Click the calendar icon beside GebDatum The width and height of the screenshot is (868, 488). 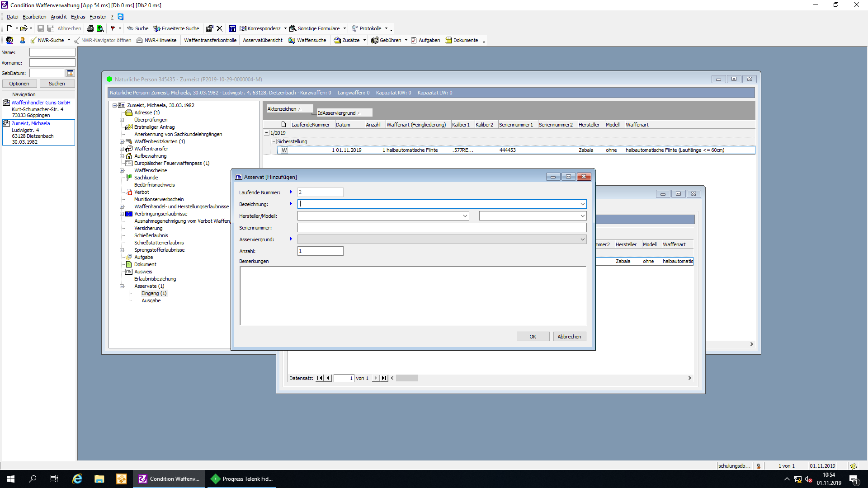click(70, 73)
